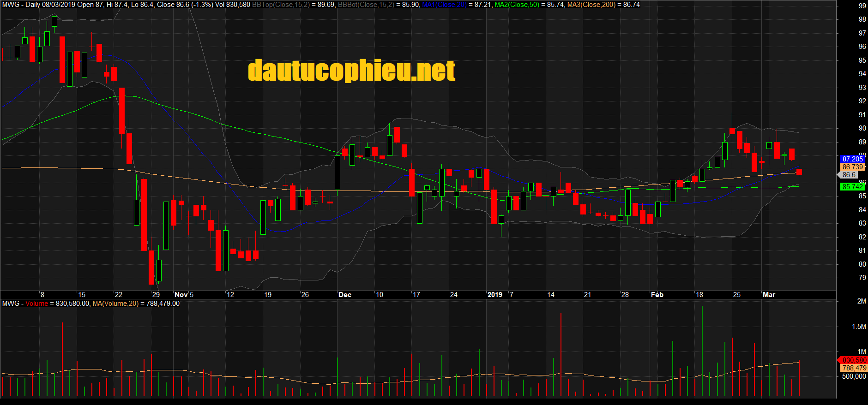Image resolution: width=868 pixels, height=405 pixels.
Task: Select the Dec marker on date axis
Action: tap(344, 295)
